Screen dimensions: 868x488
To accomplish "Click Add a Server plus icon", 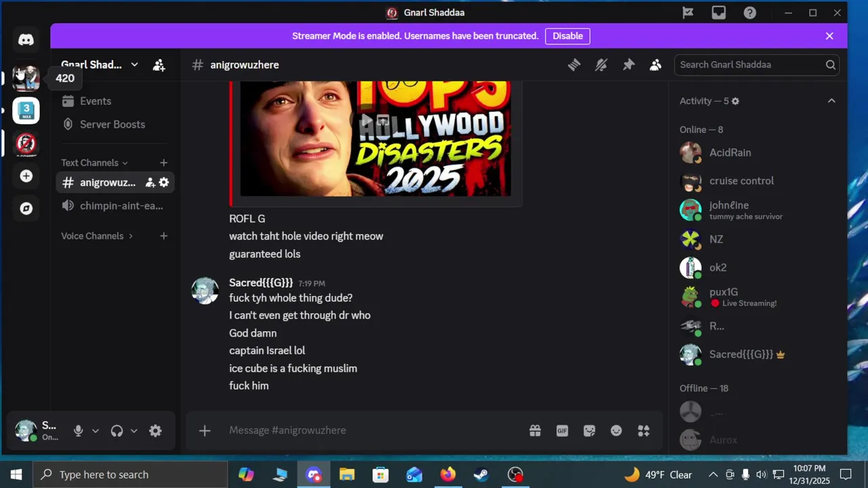I will pos(26,176).
